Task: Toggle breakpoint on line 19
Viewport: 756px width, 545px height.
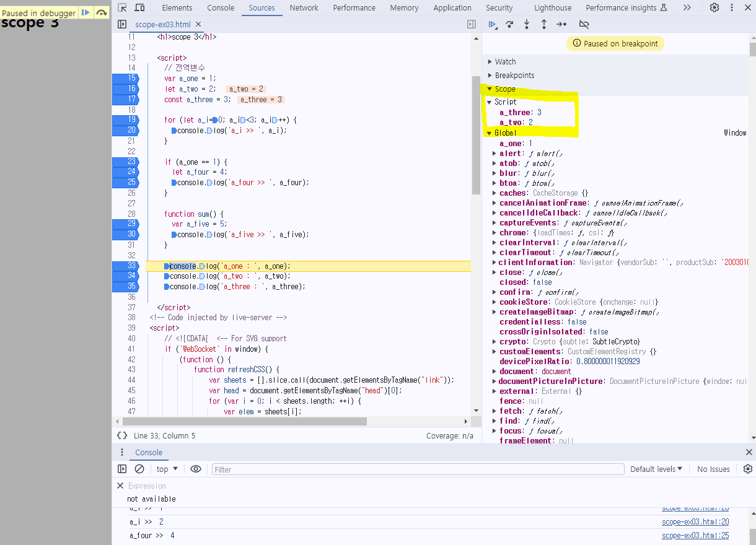Action: (x=125, y=120)
